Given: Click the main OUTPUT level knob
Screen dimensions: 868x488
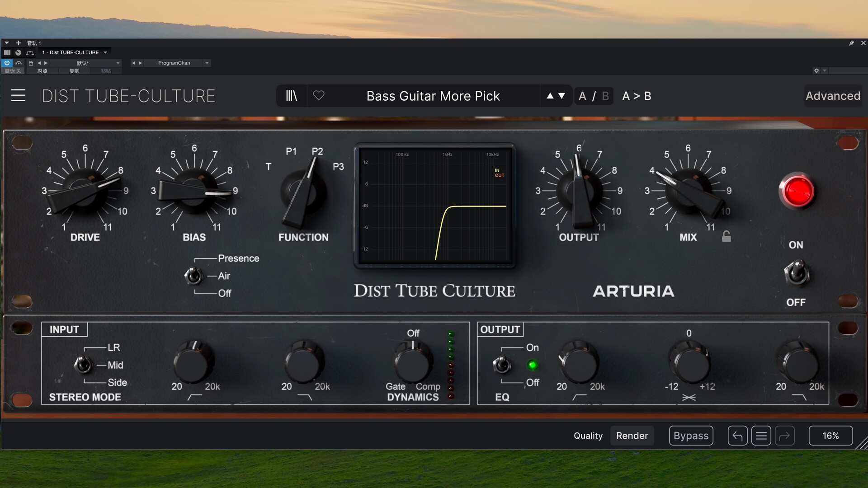Looking at the screenshot, I should tap(579, 191).
